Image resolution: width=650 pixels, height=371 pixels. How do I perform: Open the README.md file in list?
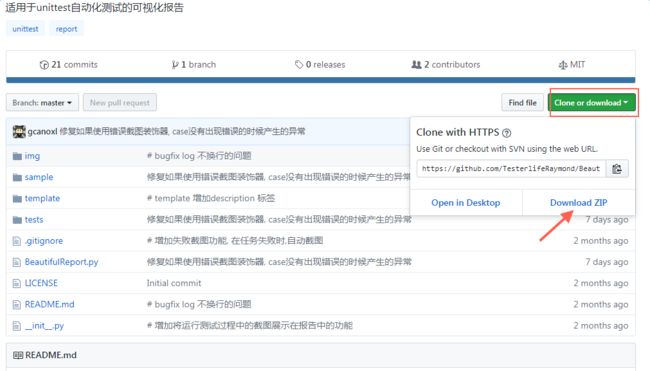[x=49, y=304]
